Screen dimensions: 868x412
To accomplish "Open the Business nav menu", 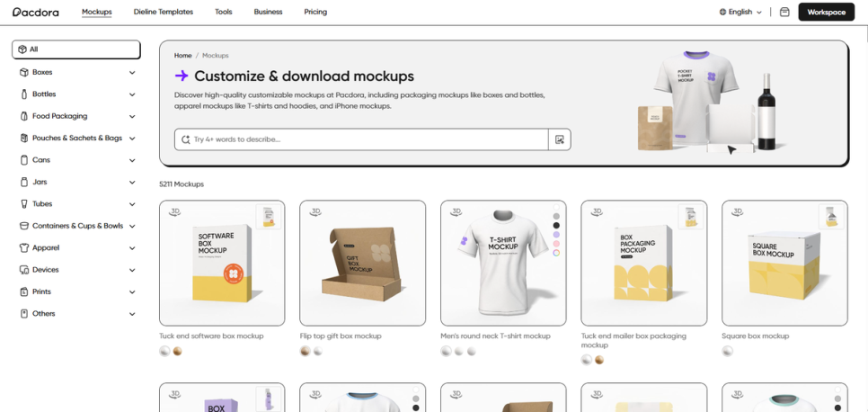I will click(x=268, y=12).
